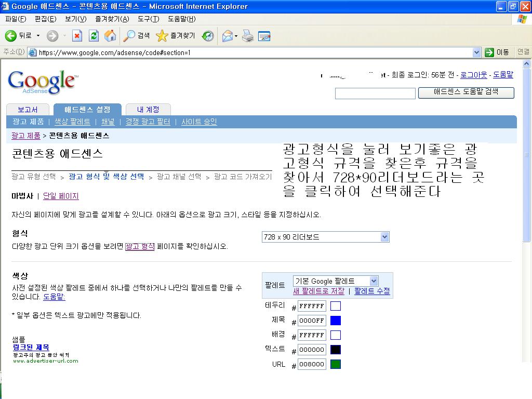This screenshot has width=532, height=399.
Task: Click the 연결 links toolbar label
Action: click(523, 52)
